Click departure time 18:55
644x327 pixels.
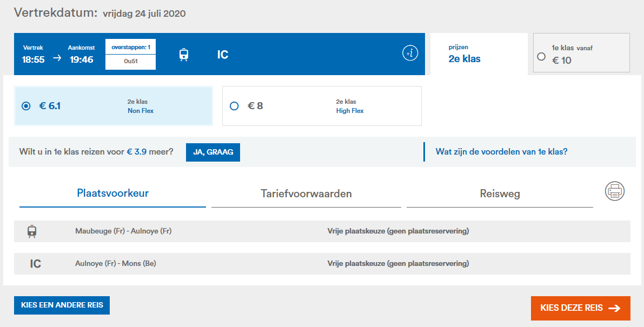pyautogui.click(x=34, y=59)
